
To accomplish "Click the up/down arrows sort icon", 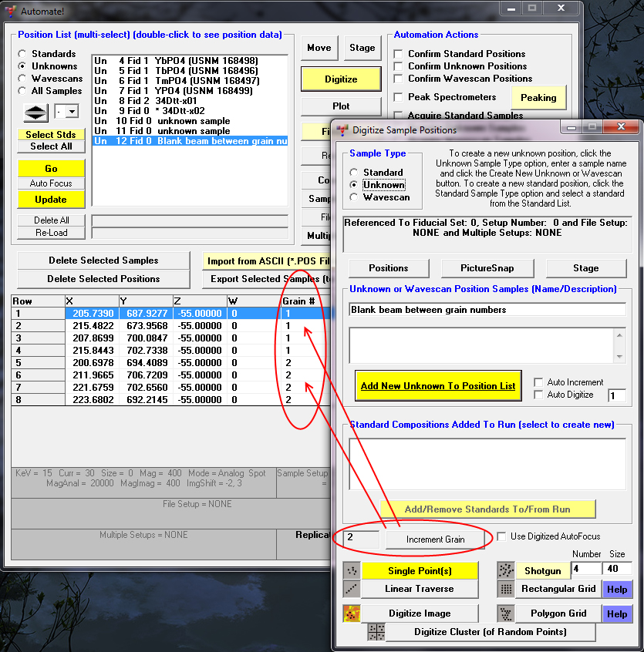I will pyautogui.click(x=35, y=112).
